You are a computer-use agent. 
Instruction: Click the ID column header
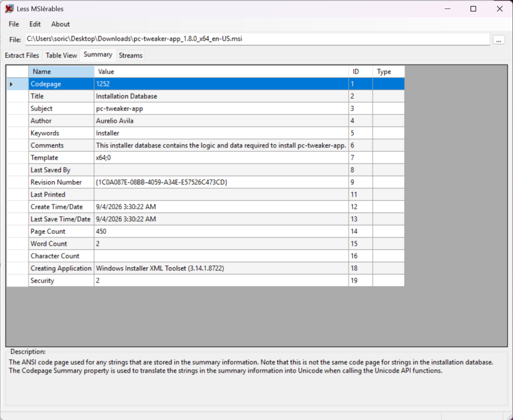[361, 72]
